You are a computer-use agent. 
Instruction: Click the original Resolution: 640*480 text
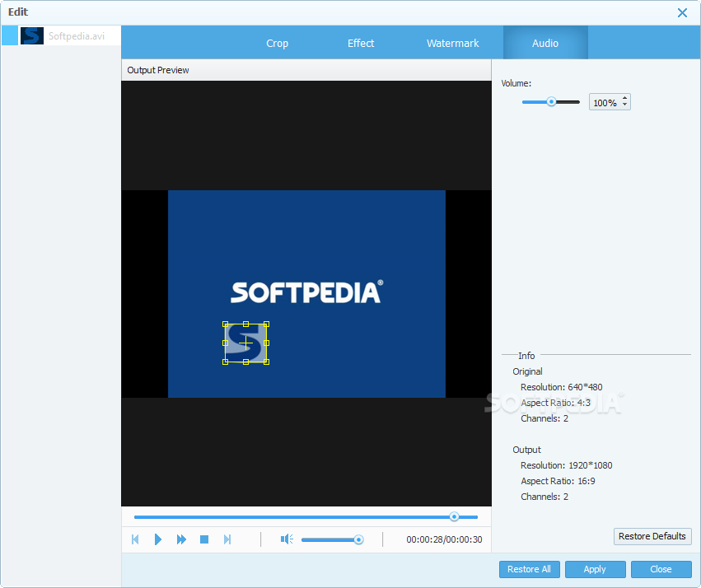562,387
